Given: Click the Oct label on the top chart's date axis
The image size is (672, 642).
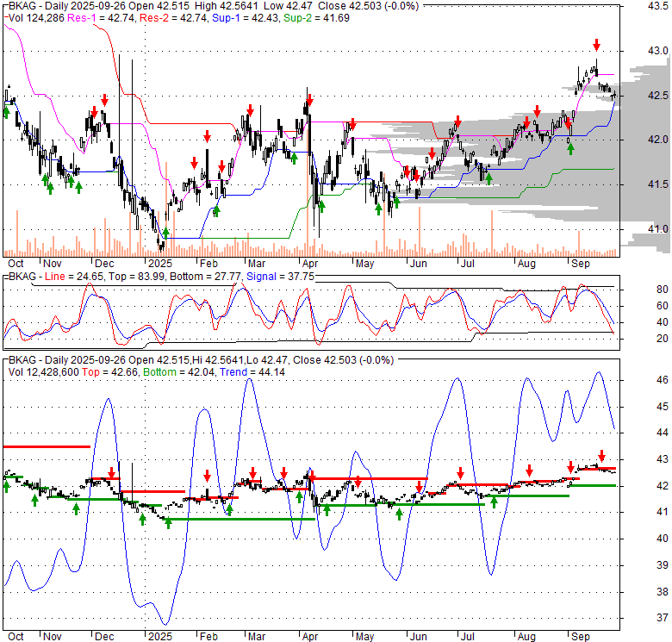Looking at the screenshot, I should tap(16, 264).
